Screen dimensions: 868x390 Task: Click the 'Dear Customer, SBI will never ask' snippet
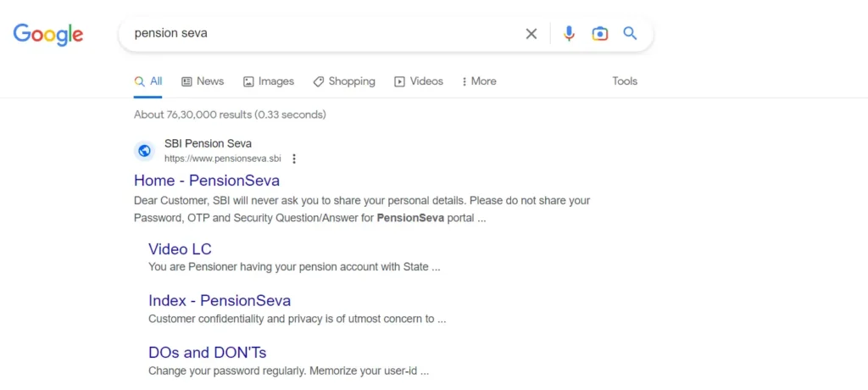(362, 209)
